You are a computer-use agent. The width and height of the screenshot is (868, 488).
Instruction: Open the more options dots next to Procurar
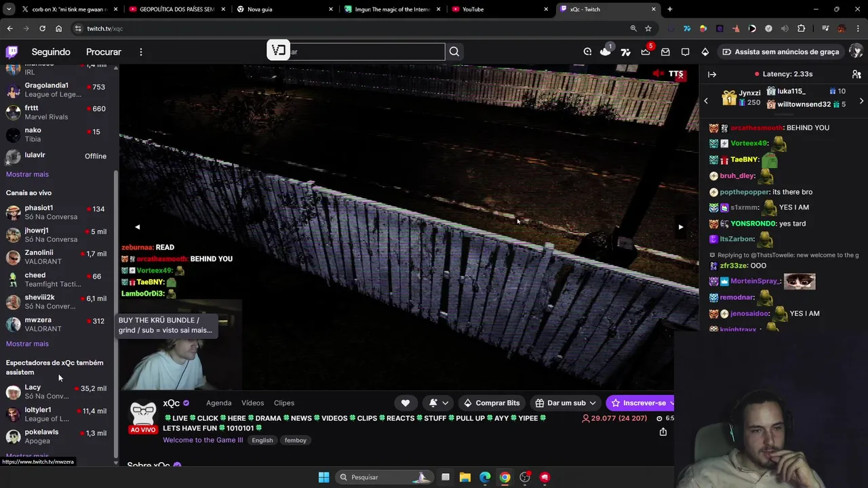click(x=141, y=52)
